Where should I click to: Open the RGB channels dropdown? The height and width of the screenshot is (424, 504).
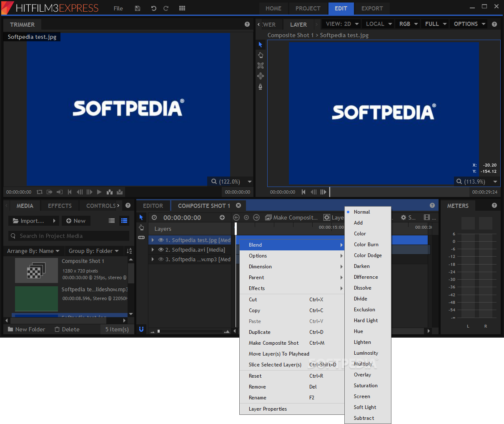(409, 24)
